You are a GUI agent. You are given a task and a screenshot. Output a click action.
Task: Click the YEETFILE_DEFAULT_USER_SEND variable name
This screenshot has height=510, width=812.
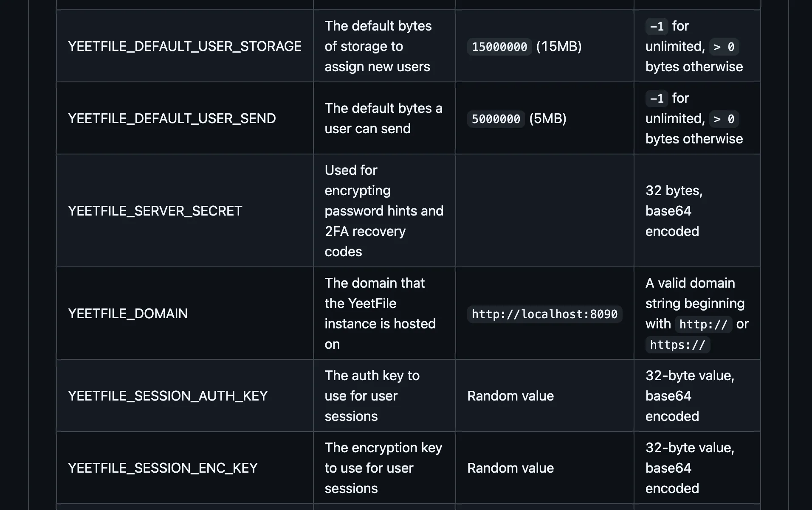coord(172,118)
